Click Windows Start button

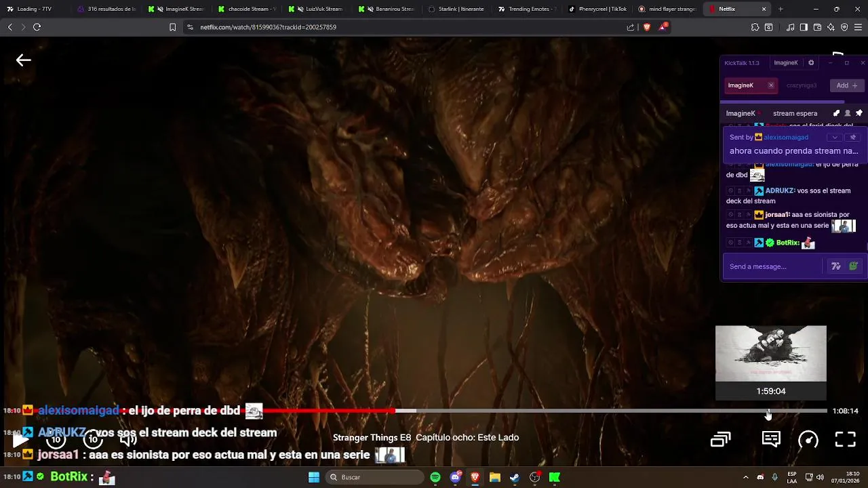[x=314, y=477]
